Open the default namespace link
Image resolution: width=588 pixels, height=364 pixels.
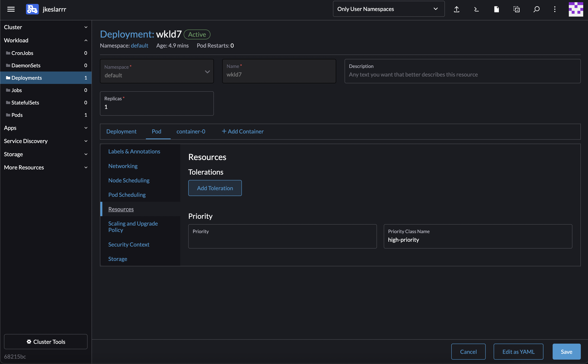(140, 46)
